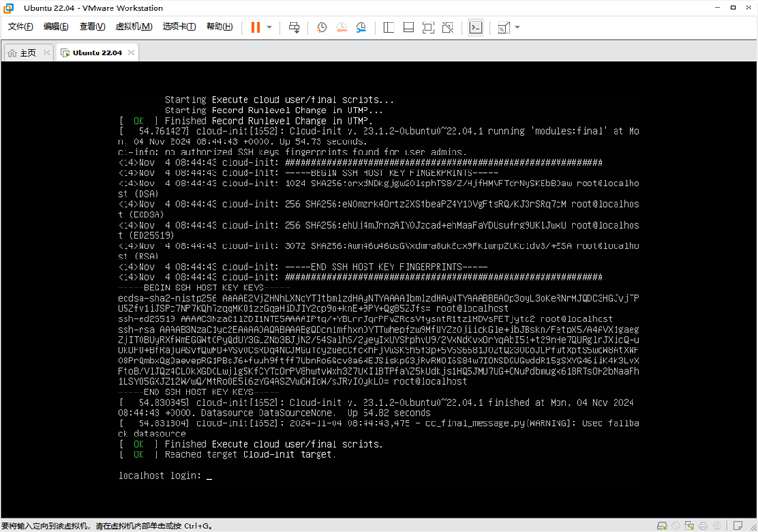Screen dimensions: 758x532
Task: Click the localhost login prompt
Action: coord(159,476)
